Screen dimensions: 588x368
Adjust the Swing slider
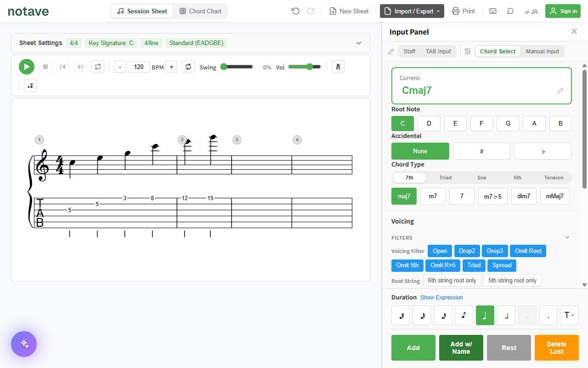pyautogui.click(x=237, y=67)
